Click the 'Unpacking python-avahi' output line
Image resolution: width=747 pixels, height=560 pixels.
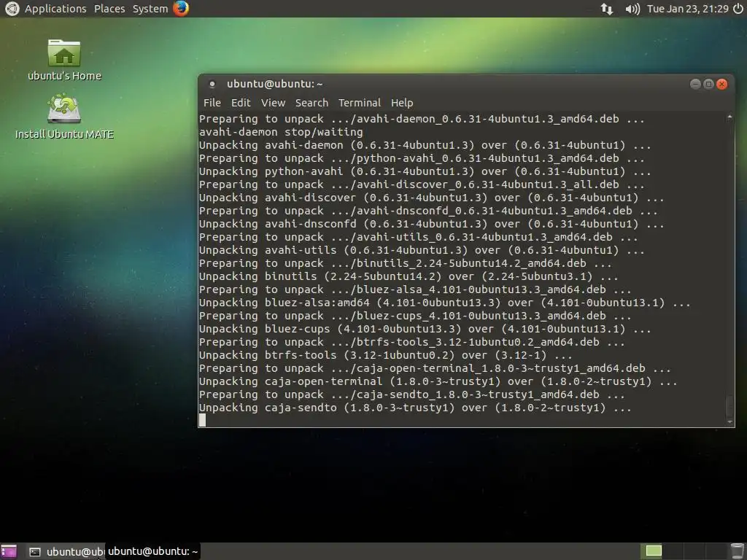tap(425, 171)
